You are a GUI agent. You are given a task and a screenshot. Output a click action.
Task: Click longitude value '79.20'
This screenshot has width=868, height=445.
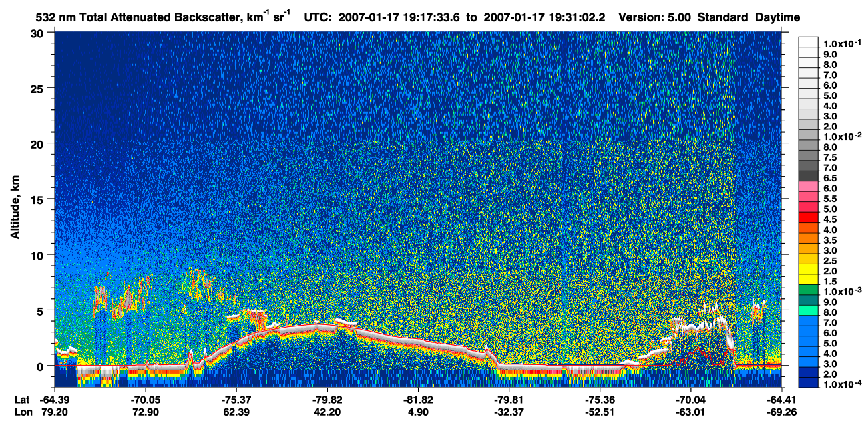tap(55, 412)
